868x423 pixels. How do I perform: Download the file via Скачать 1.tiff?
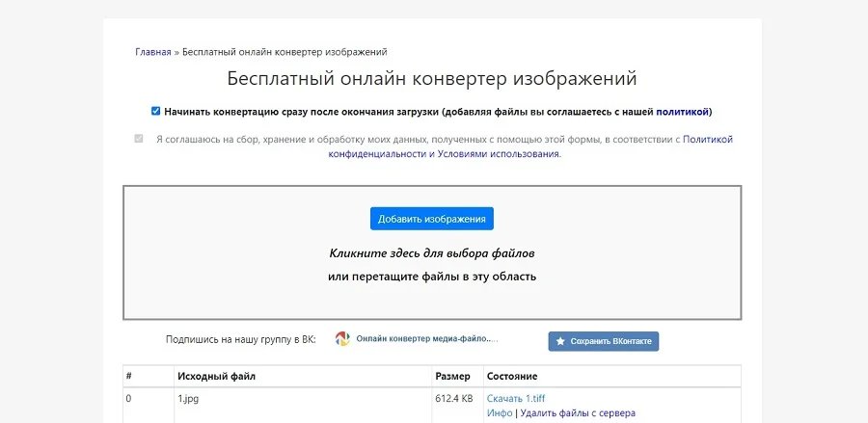pos(516,398)
